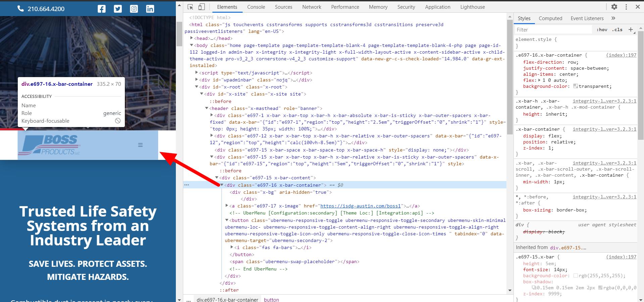Viewport: 644px width, 302px height.
Task: Click the Styles Filter input field
Action: (554, 30)
